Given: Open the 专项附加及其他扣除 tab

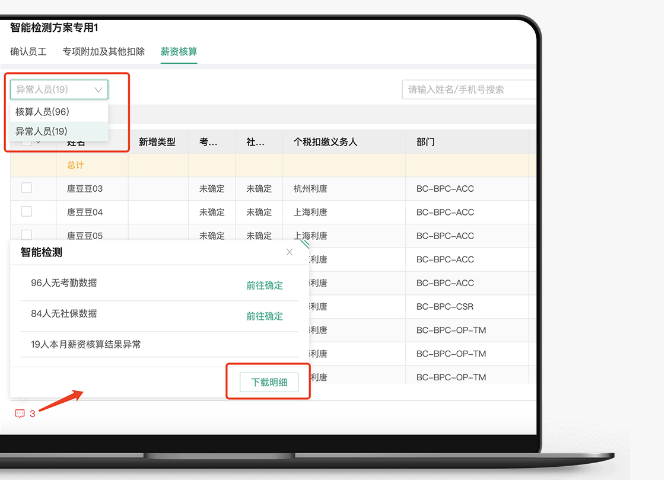Looking at the screenshot, I should [103, 51].
